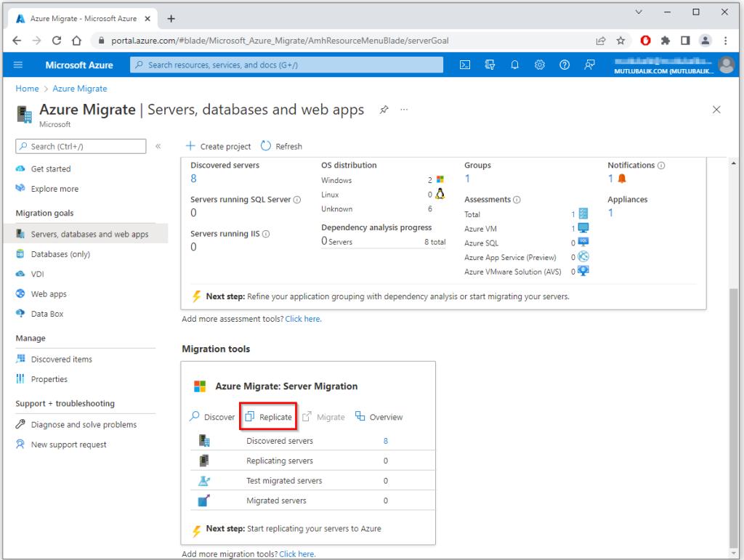Open Azure VM assessments count
The image size is (744, 560).
click(x=573, y=229)
